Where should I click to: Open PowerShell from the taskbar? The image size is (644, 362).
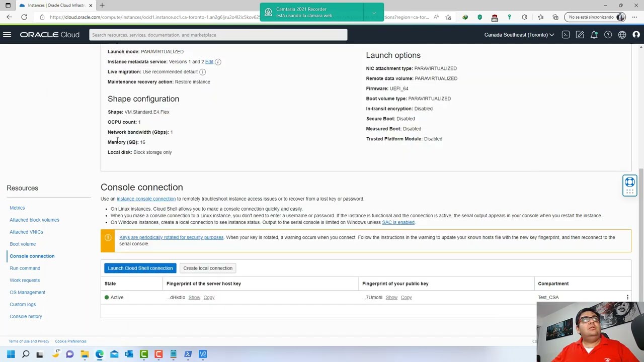pos(188,354)
